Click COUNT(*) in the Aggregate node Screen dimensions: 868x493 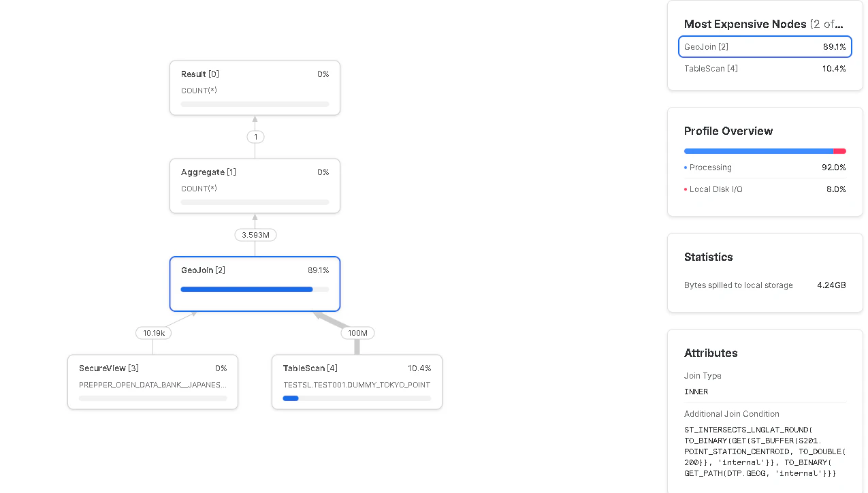pyautogui.click(x=199, y=189)
